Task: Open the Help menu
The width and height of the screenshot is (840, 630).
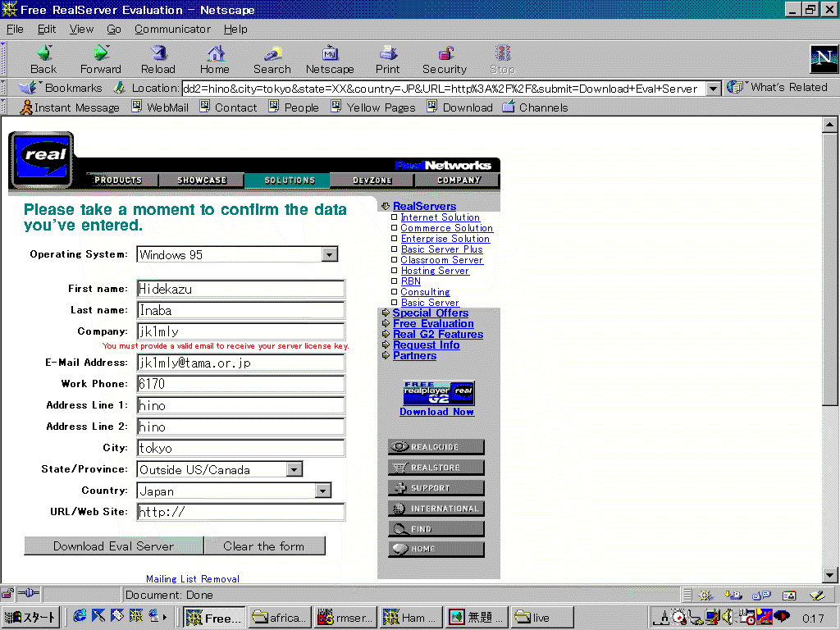Action: [x=235, y=29]
